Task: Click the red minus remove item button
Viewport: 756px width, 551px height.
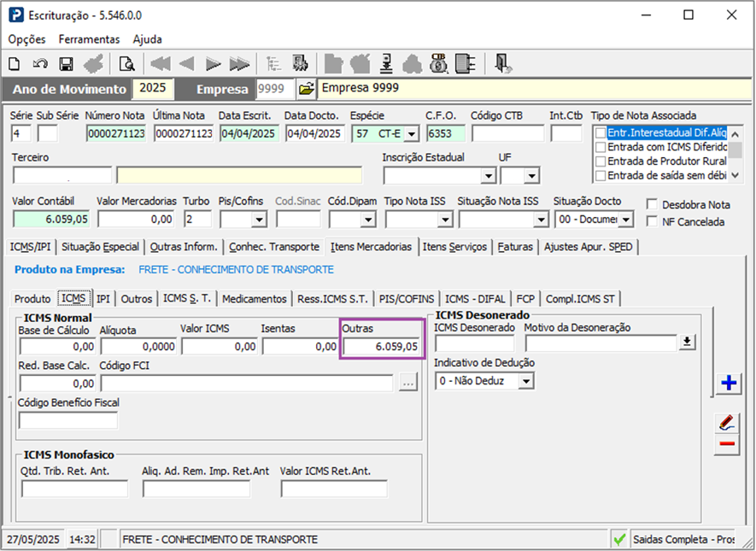Action: [x=728, y=443]
